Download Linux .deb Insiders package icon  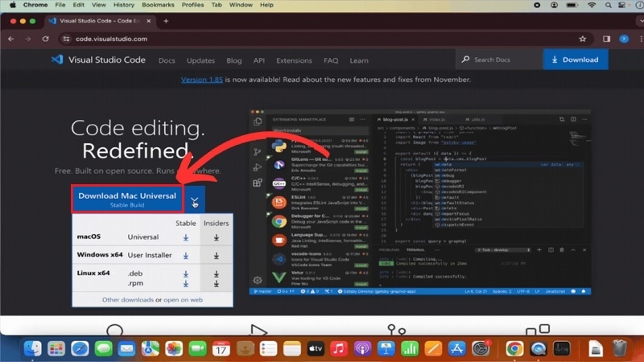click(216, 274)
